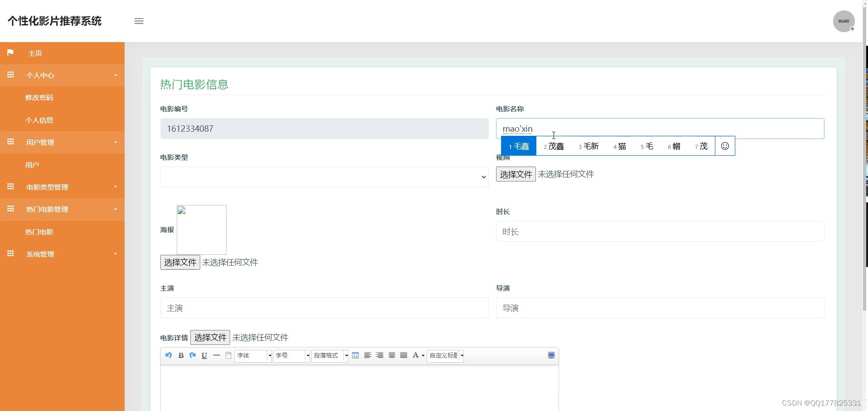Focus the 时长 input field
The width and height of the screenshot is (868, 411).
coord(660,231)
